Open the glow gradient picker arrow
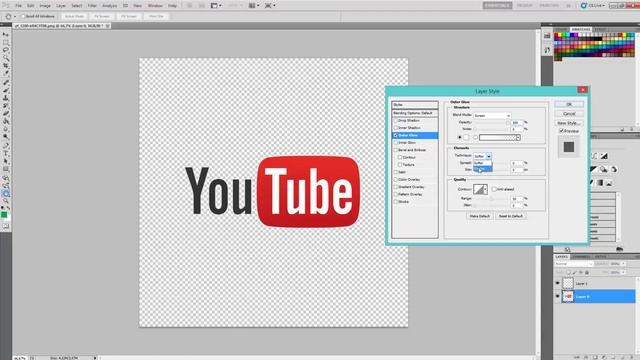 tap(518, 138)
